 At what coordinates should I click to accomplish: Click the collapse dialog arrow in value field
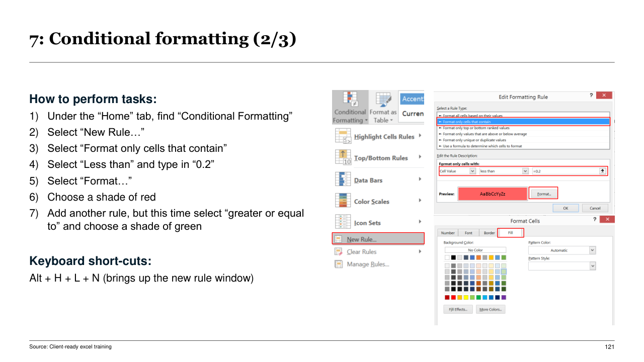coord(602,171)
